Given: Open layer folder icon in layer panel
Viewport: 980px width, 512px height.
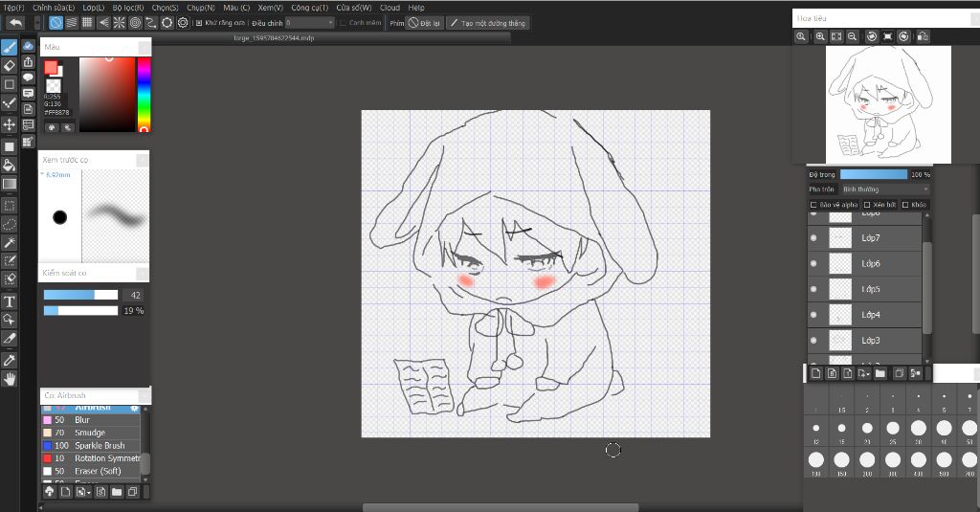Looking at the screenshot, I should point(880,373).
